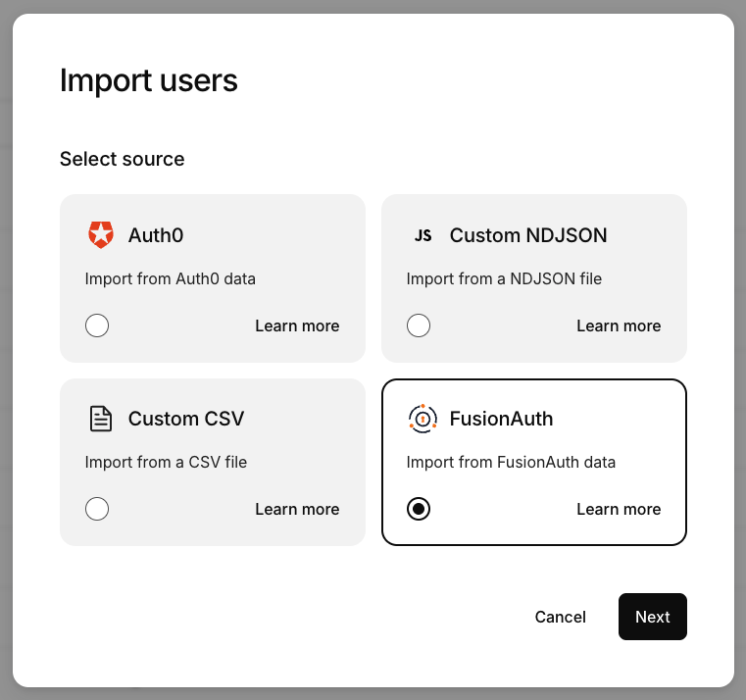Select the Custom NDJSON radio button
The image size is (746, 700).
419,325
